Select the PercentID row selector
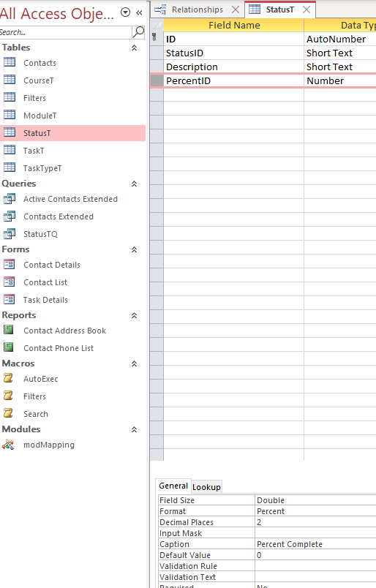The image size is (376, 588). (157, 80)
